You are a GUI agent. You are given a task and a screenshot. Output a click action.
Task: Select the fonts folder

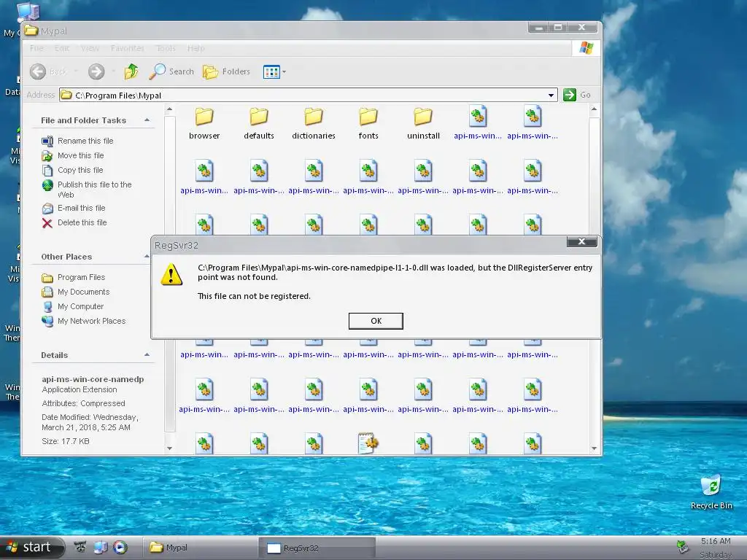[x=368, y=123]
